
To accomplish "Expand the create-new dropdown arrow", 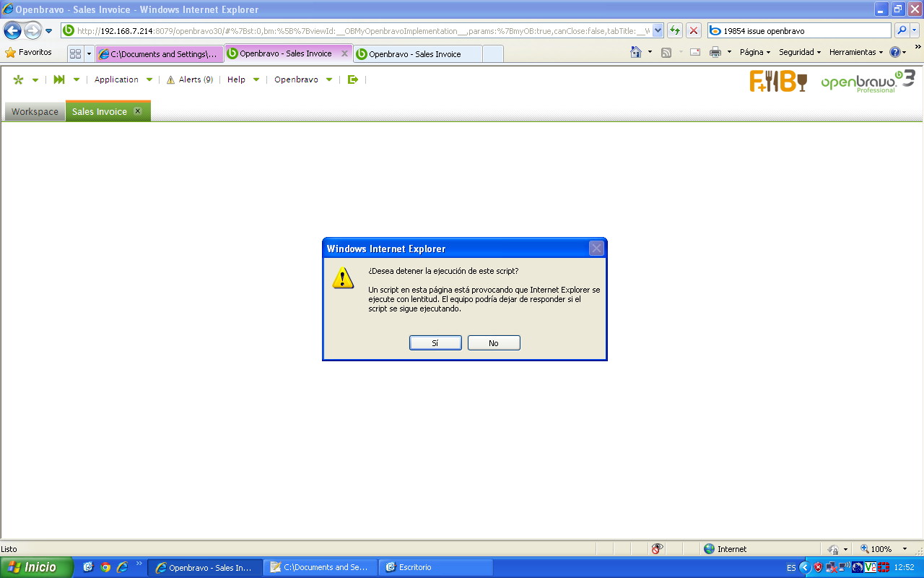I will coord(35,80).
